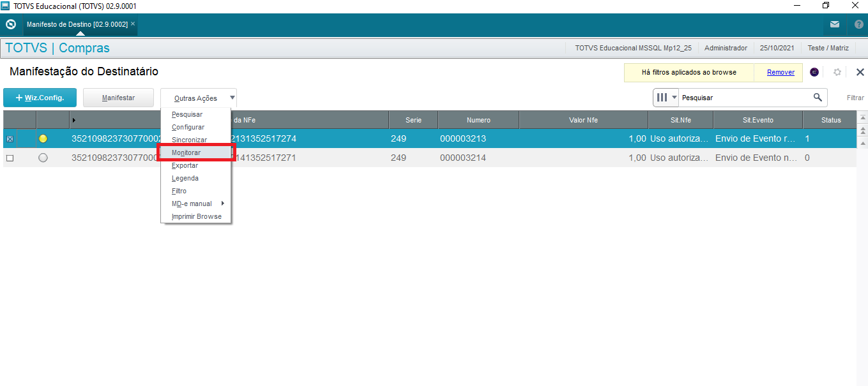Image resolution: width=868 pixels, height=386 pixels.
Task: Expand the Outras Ações dropdown
Action: 199,98
